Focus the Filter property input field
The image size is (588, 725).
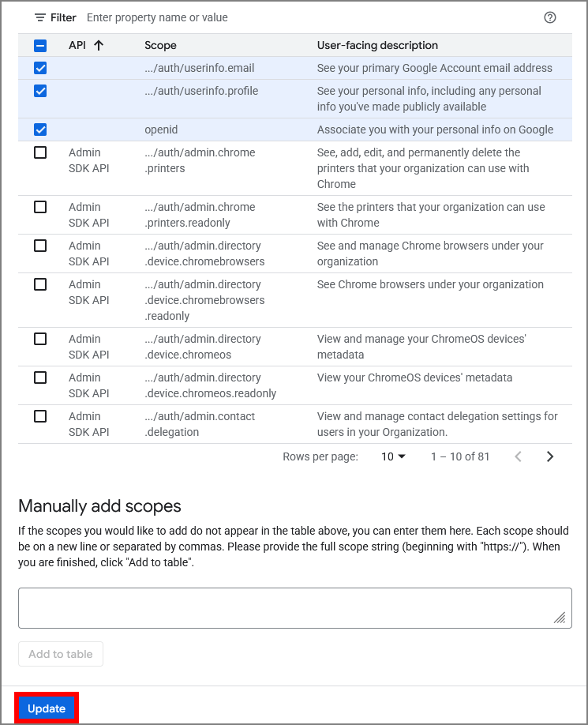[x=157, y=17]
